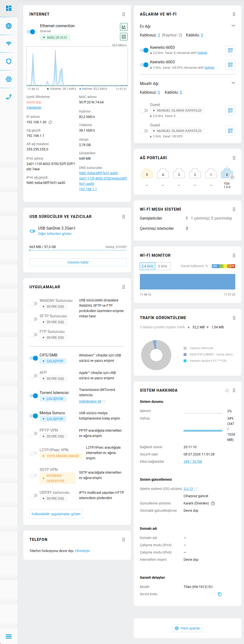Screen dimensions: 244x644
Task: Open USB Sürücüler ve Yazıcılar drag-handle menu
Action: (123, 216)
